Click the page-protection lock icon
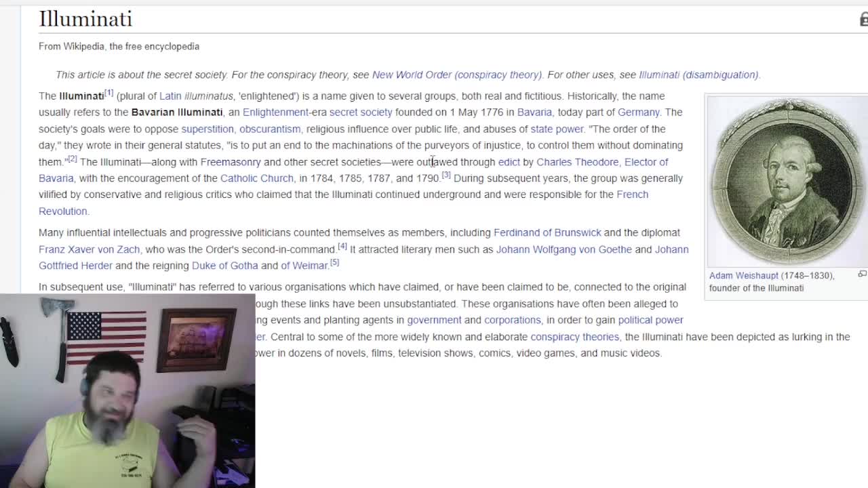The image size is (868, 488). tap(864, 20)
